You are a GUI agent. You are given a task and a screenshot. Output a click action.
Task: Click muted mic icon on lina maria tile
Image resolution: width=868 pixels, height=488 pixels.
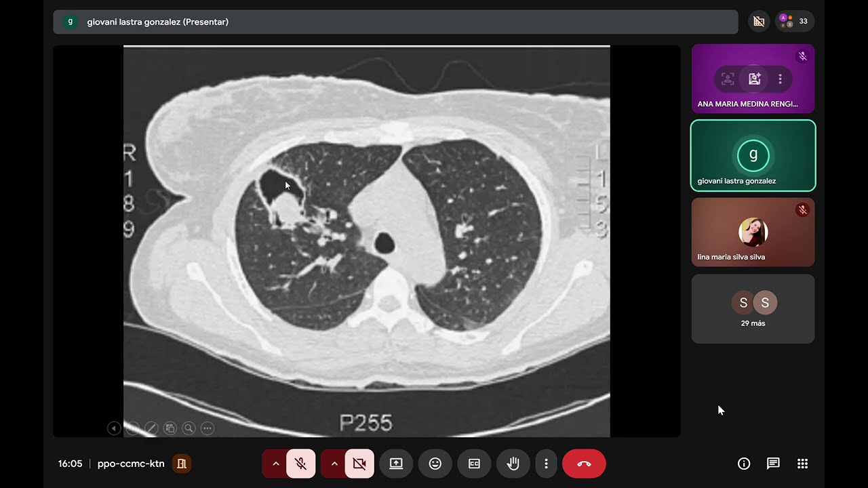[x=803, y=210]
